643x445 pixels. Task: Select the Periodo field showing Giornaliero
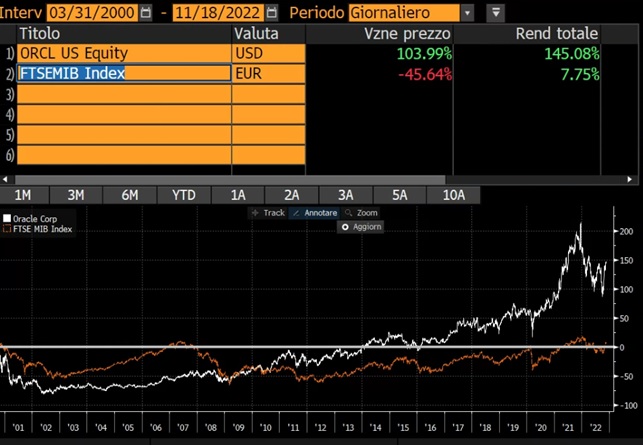coord(404,13)
